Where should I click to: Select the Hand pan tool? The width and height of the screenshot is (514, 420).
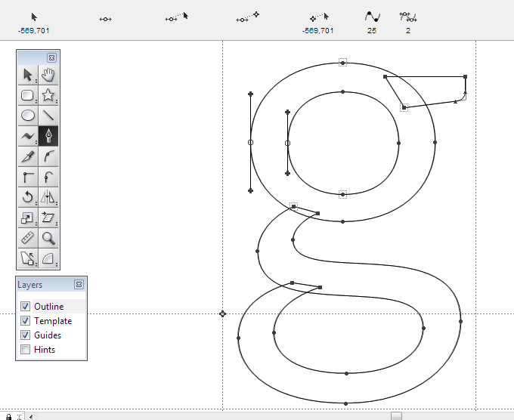(48, 75)
